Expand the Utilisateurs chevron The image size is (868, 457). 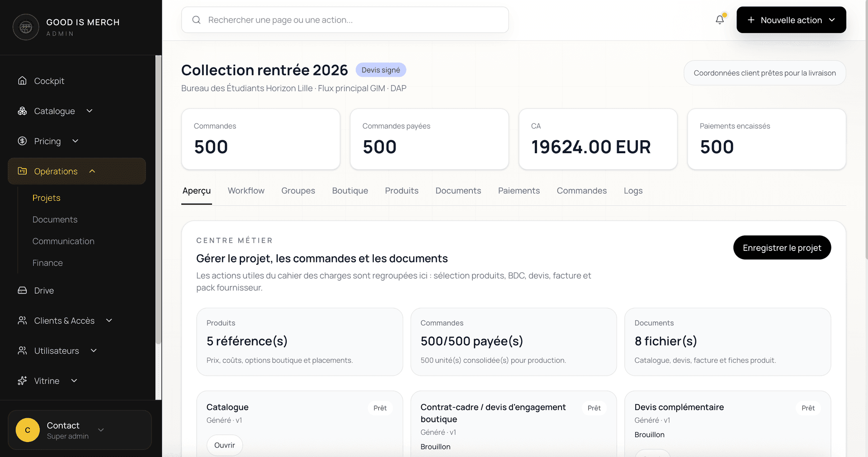[94, 351]
